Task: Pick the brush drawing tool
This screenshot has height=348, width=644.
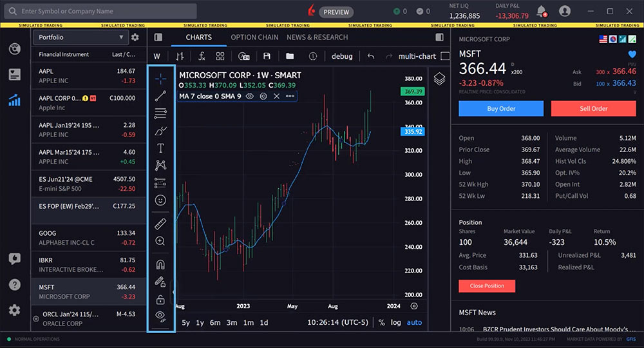Action: [x=160, y=131]
